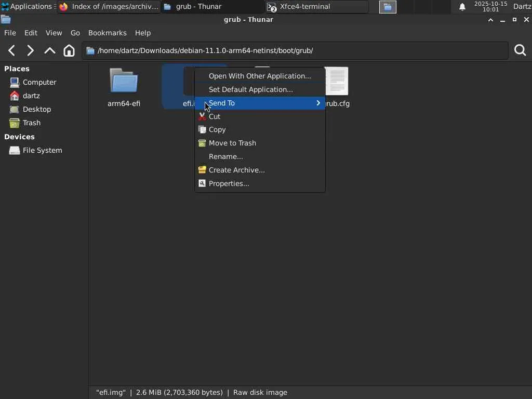532x399 pixels.
Task: Select Trash in the Places sidebar
Action: click(x=31, y=123)
